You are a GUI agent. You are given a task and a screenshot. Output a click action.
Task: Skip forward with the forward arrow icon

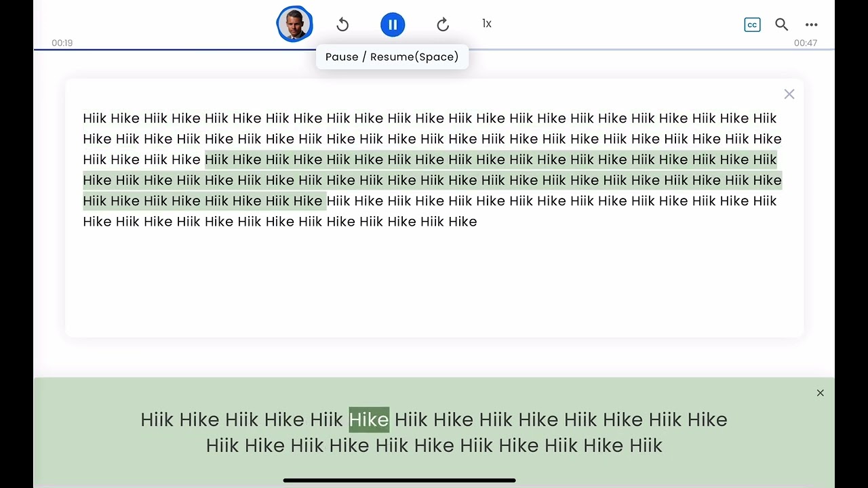(x=443, y=24)
